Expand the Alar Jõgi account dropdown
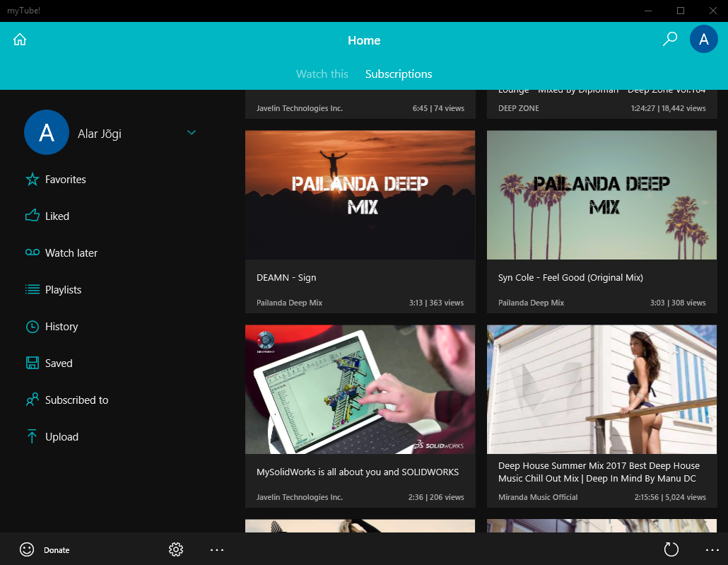Image resolution: width=728 pixels, height=565 pixels. click(x=192, y=133)
